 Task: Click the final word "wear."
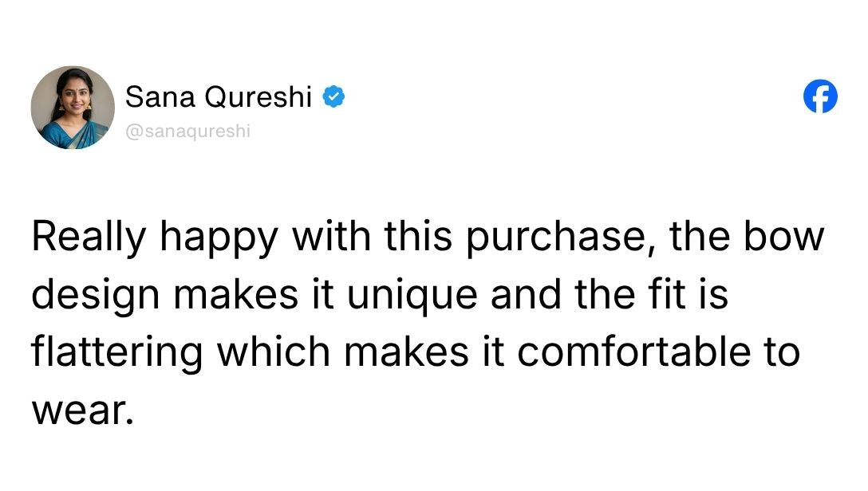coord(80,410)
